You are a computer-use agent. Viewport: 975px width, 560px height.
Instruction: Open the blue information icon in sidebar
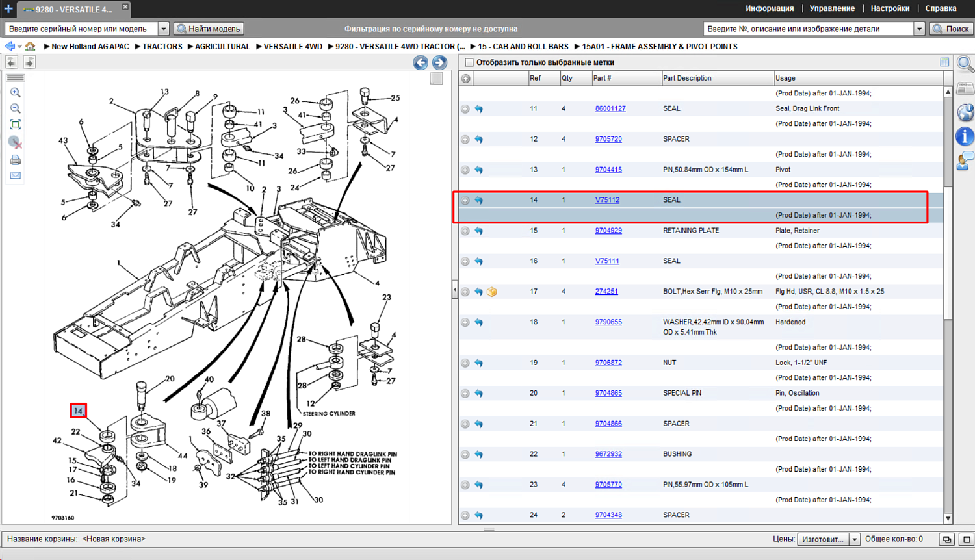(965, 136)
